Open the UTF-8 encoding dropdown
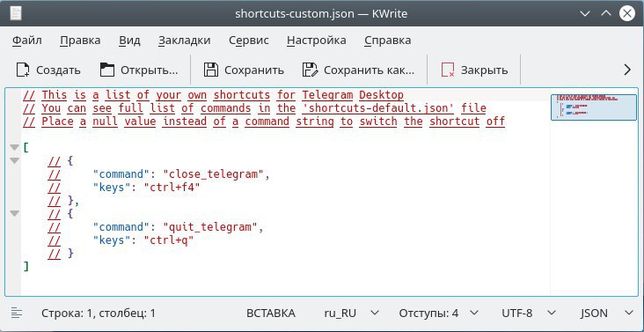The image size is (644, 332). 529,314
